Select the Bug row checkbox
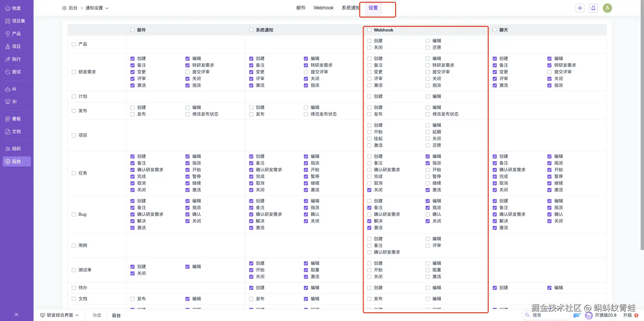The image size is (644, 321). [74, 214]
